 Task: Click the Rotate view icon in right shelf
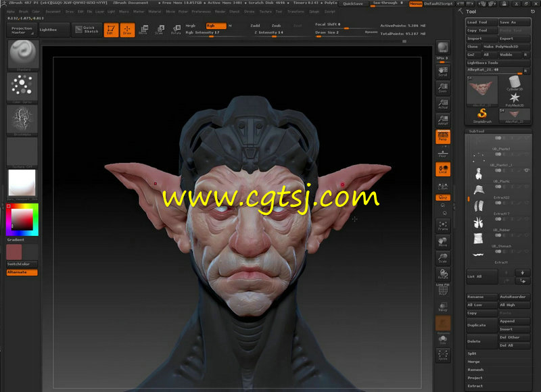pyautogui.click(x=443, y=274)
